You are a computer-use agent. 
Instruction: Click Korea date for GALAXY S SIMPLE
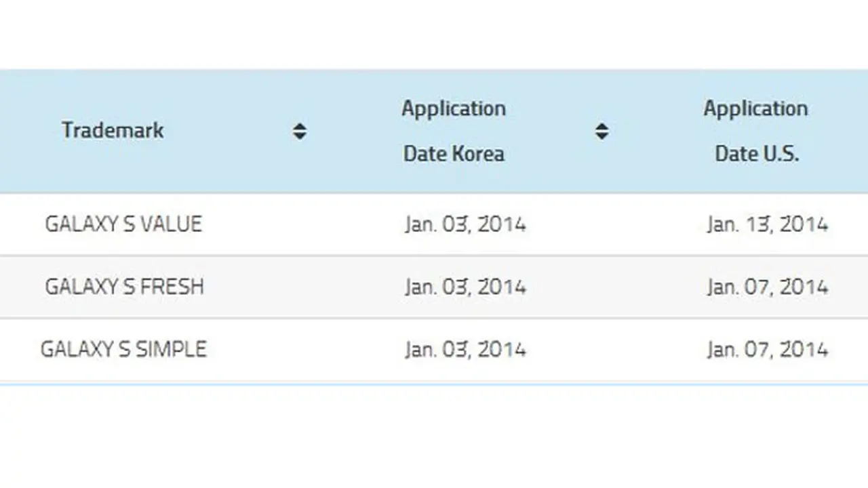click(465, 350)
